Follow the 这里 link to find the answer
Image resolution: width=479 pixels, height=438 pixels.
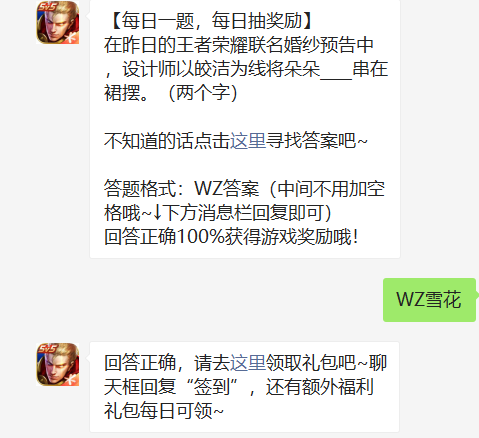[x=248, y=140]
